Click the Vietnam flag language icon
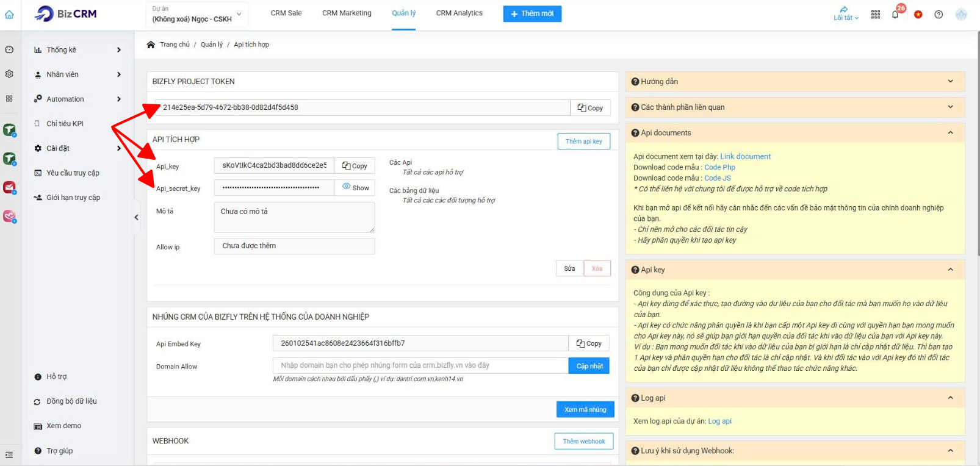The width and height of the screenshot is (980, 466). [918, 15]
